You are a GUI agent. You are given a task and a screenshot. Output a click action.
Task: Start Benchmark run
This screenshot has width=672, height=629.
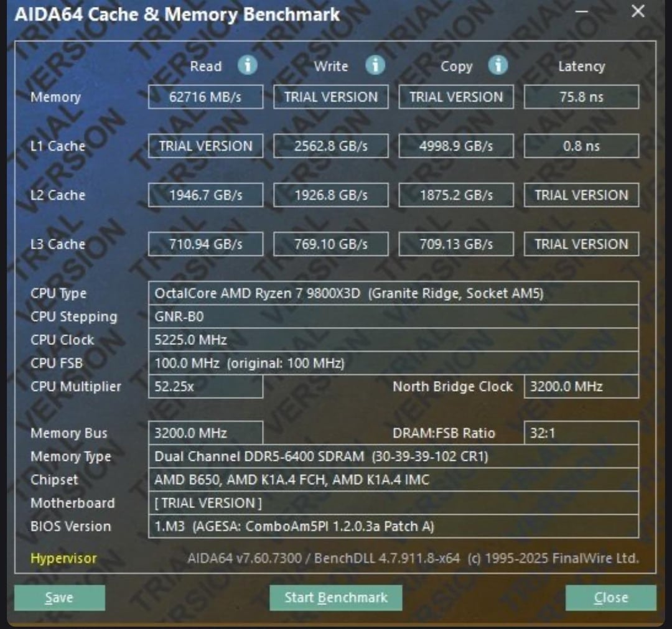click(x=335, y=598)
